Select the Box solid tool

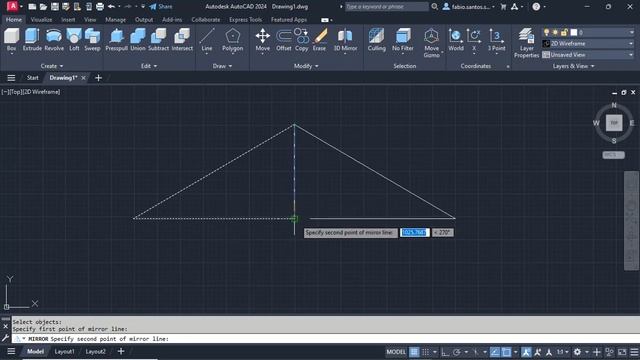tap(11, 40)
